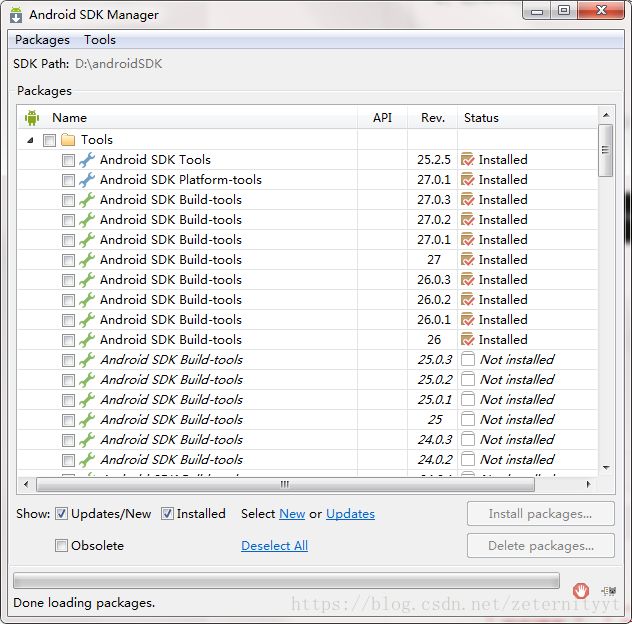Click wrench icon for Build-tools rev 25.0.1
Screen dimensions: 632x624
[x=87, y=399]
